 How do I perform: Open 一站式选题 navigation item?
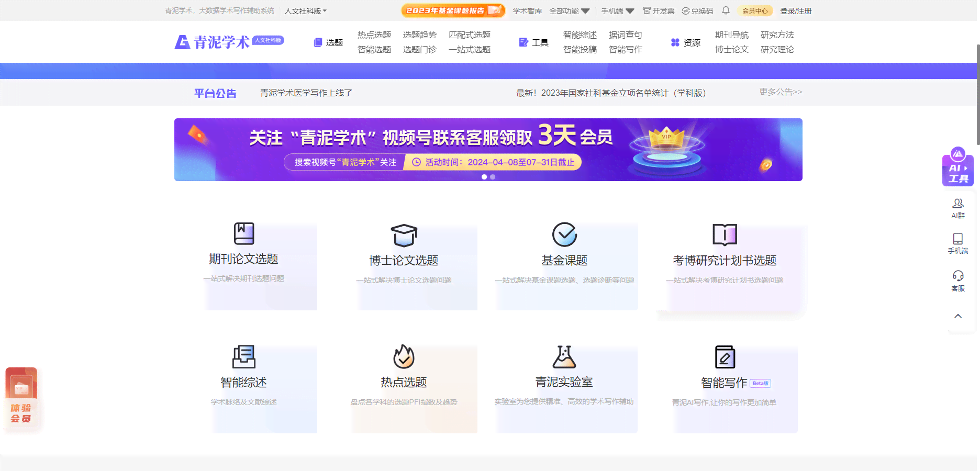(x=470, y=50)
